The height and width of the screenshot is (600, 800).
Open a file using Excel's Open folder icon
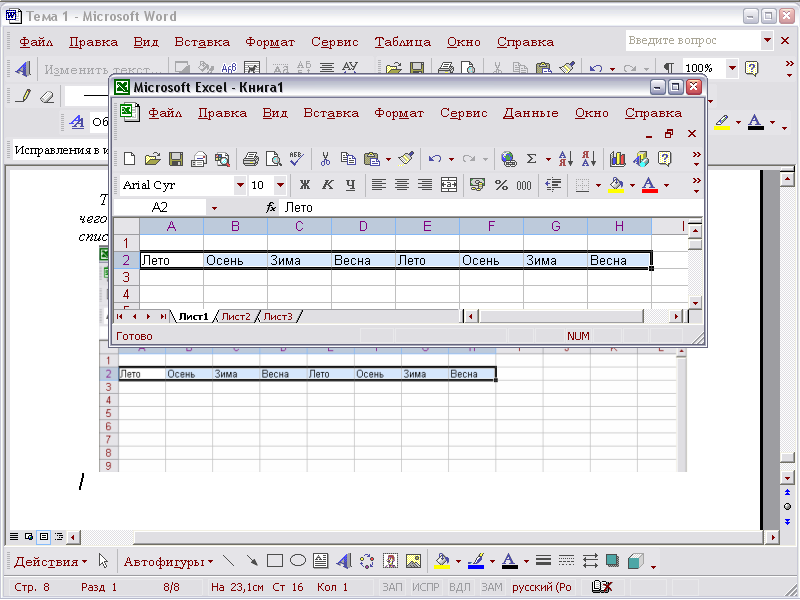tap(153, 159)
